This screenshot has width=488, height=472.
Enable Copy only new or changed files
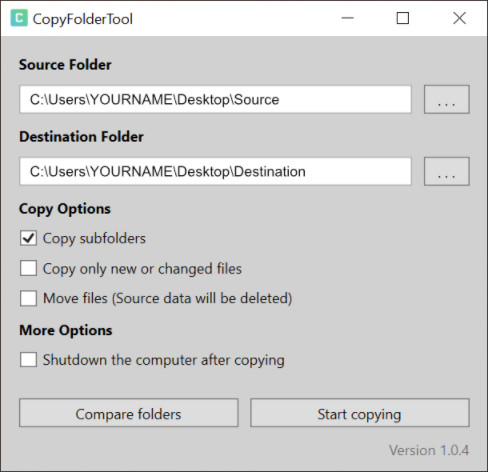pyautogui.click(x=28, y=268)
